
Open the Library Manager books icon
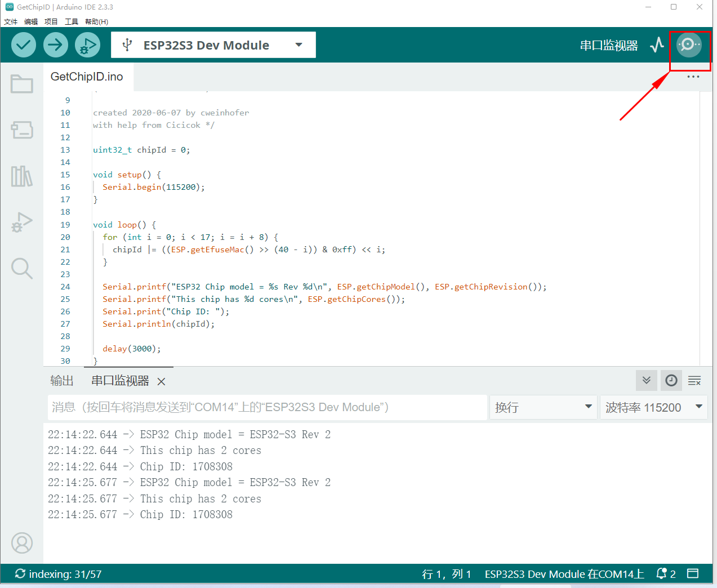pos(22,176)
